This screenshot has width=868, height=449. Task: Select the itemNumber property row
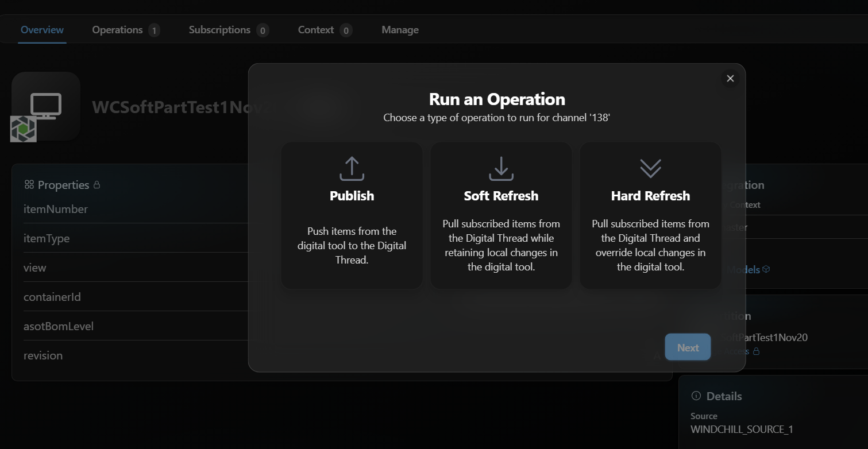tap(56, 209)
